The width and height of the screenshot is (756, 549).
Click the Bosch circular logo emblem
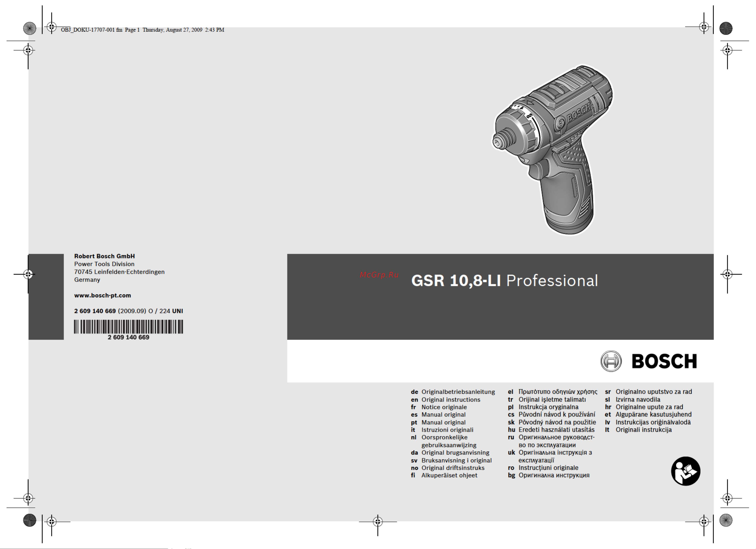coord(611,361)
